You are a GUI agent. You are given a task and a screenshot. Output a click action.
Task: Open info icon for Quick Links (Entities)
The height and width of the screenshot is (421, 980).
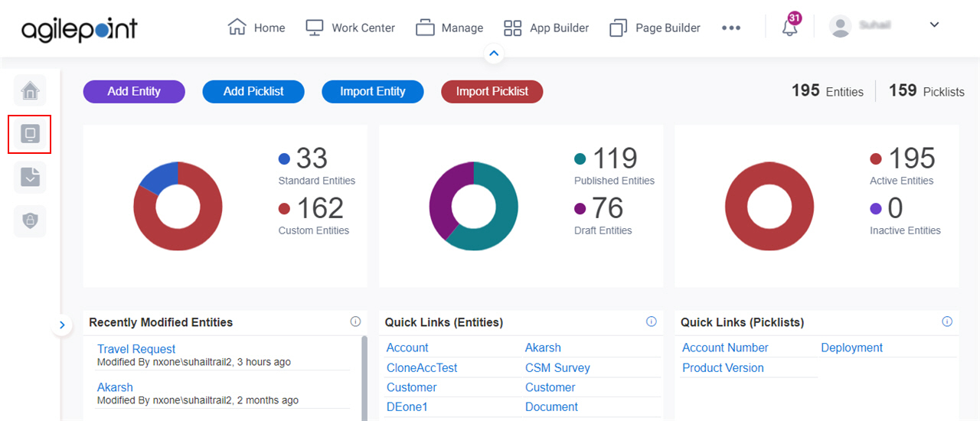652,321
